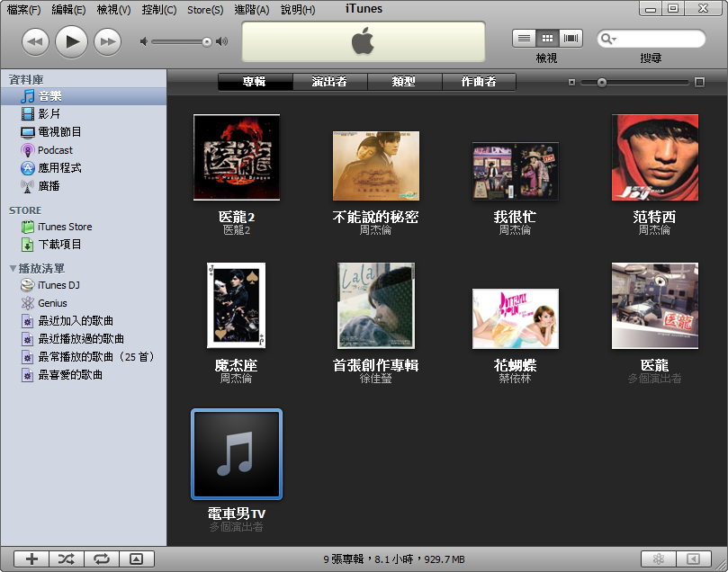Select 影片 in the library sidebar
Screen dimensions: 728x572
tap(84, 113)
